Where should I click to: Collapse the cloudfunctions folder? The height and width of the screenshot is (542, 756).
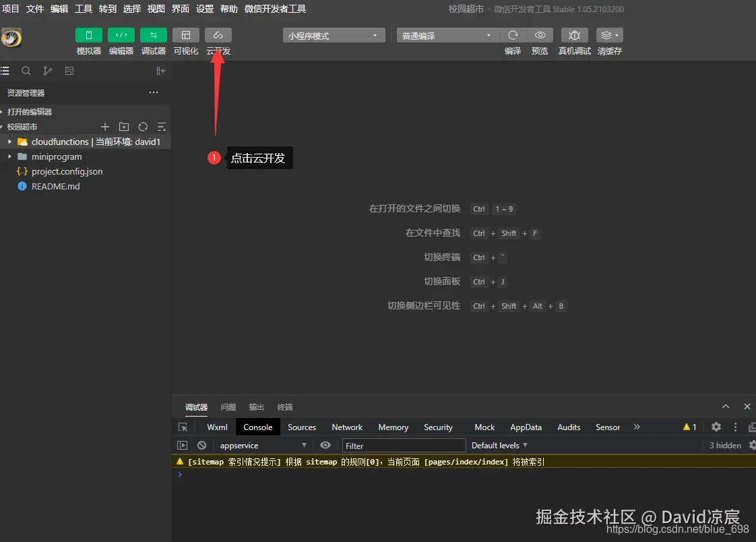(9, 142)
